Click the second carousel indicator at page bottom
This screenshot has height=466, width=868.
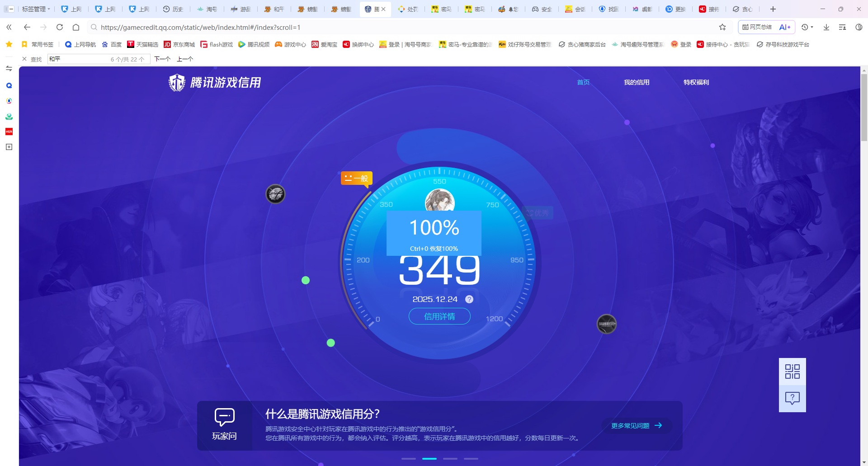point(429,458)
